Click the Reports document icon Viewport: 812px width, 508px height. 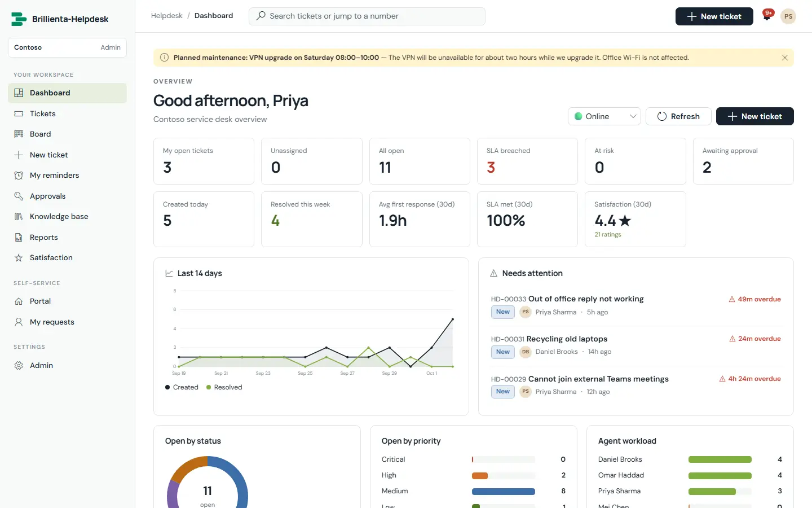point(19,238)
